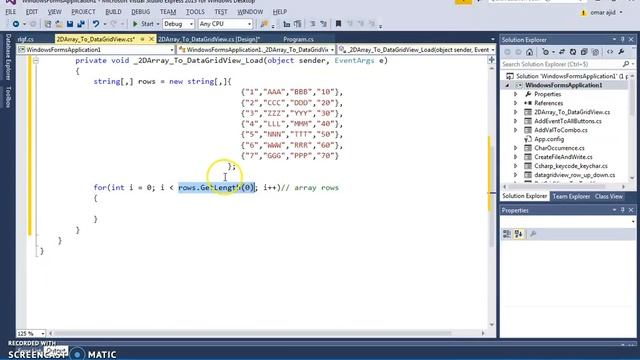640x360 pixels.
Task: Click the Decrease Indent toolbar icon
Action: (286, 24)
